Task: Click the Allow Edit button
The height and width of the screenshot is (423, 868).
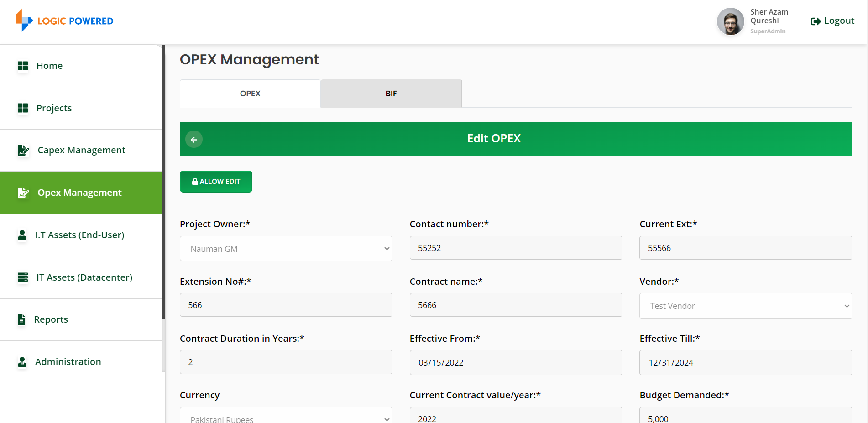Action: pos(216,182)
